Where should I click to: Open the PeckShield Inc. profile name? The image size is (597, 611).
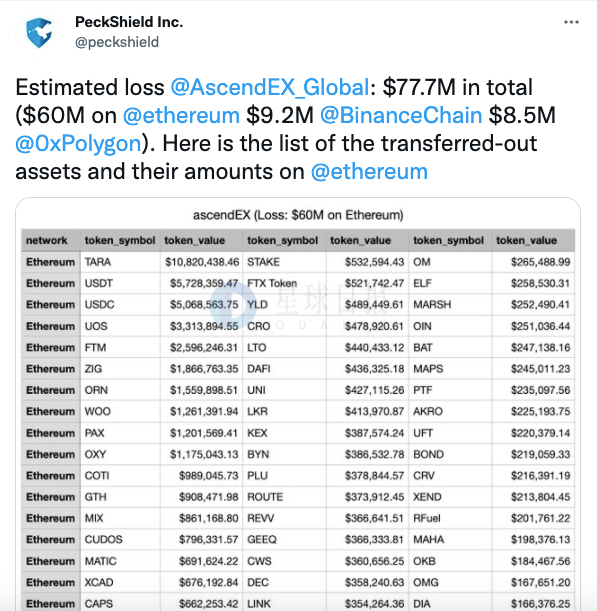[129, 22]
